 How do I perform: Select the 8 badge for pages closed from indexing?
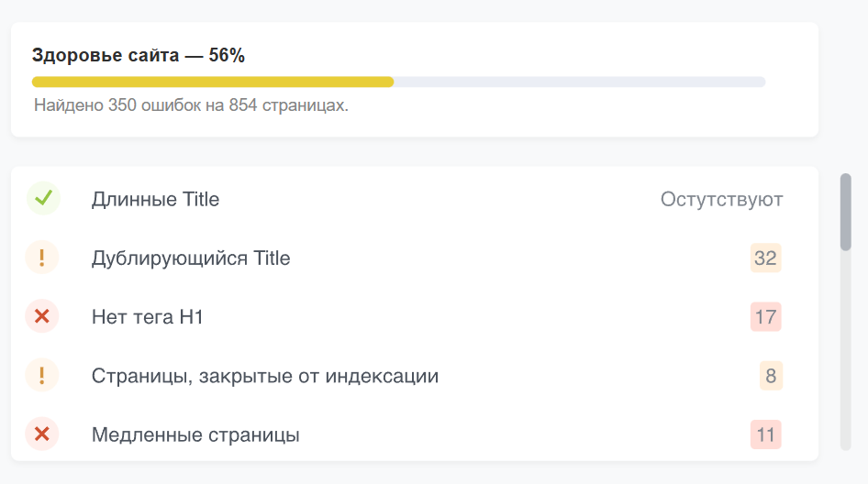[771, 376]
